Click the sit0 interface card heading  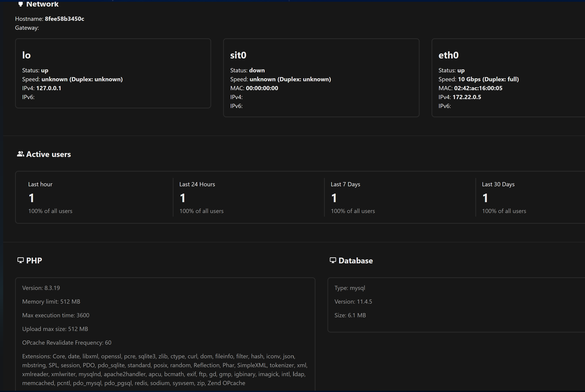[x=238, y=55]
